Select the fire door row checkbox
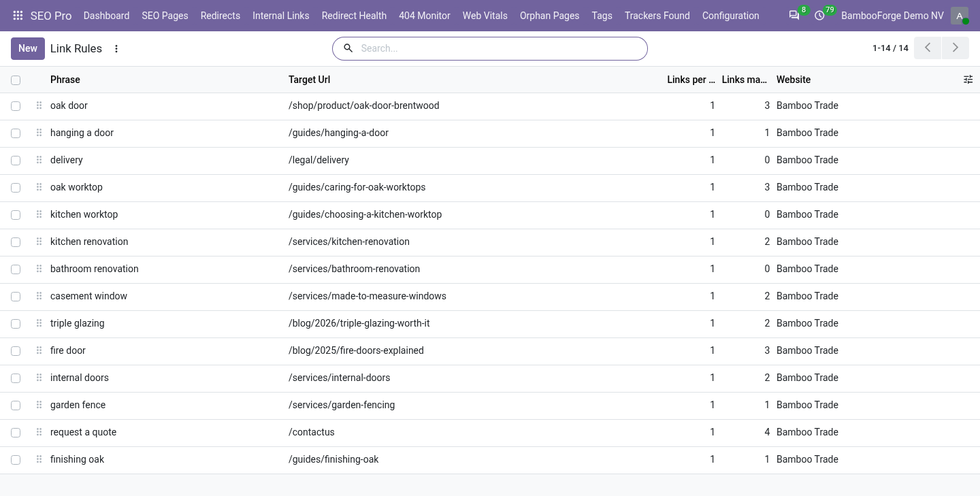The height and width of the screenshot is (496, 980). coord(16,351)
